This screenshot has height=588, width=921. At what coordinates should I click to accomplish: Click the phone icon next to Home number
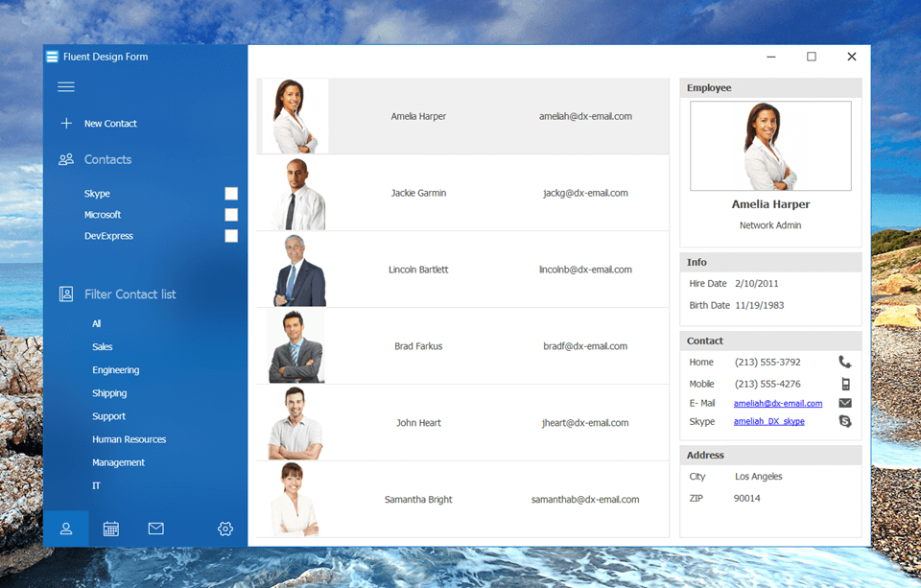tap(845, 362)
